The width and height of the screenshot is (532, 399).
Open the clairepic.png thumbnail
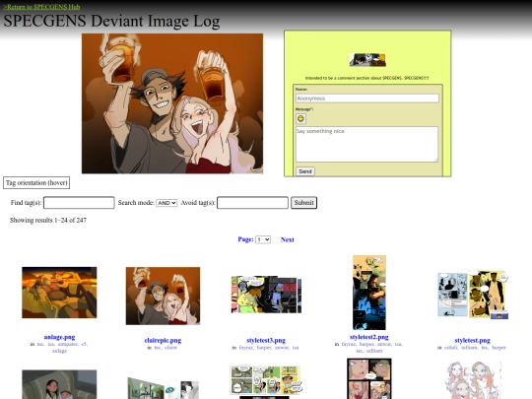(163, 296)
